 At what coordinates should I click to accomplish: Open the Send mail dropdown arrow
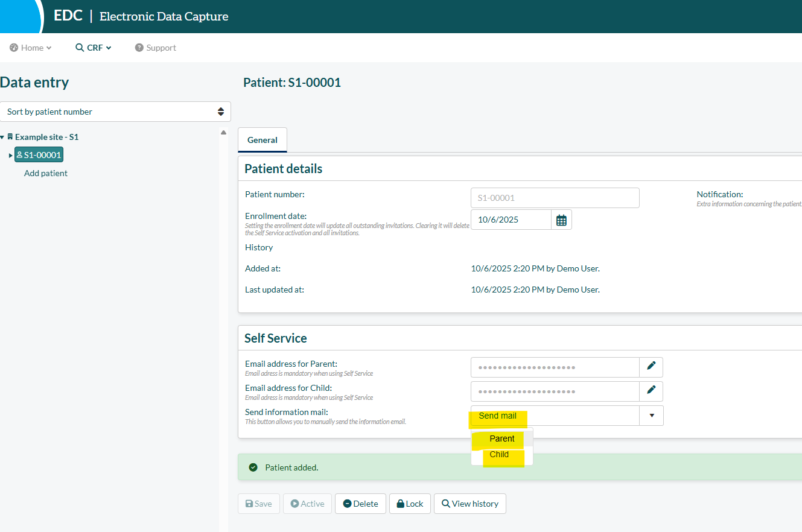click(652, 416)
